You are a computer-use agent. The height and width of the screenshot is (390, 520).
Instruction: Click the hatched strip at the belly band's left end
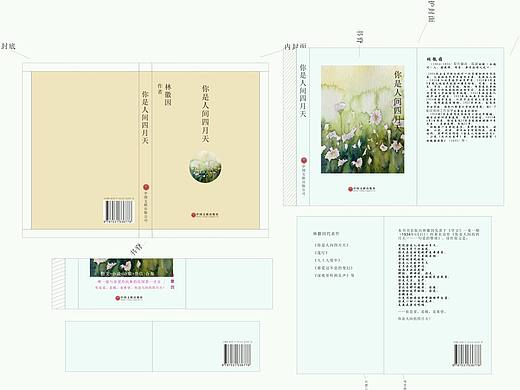(58, 284)
